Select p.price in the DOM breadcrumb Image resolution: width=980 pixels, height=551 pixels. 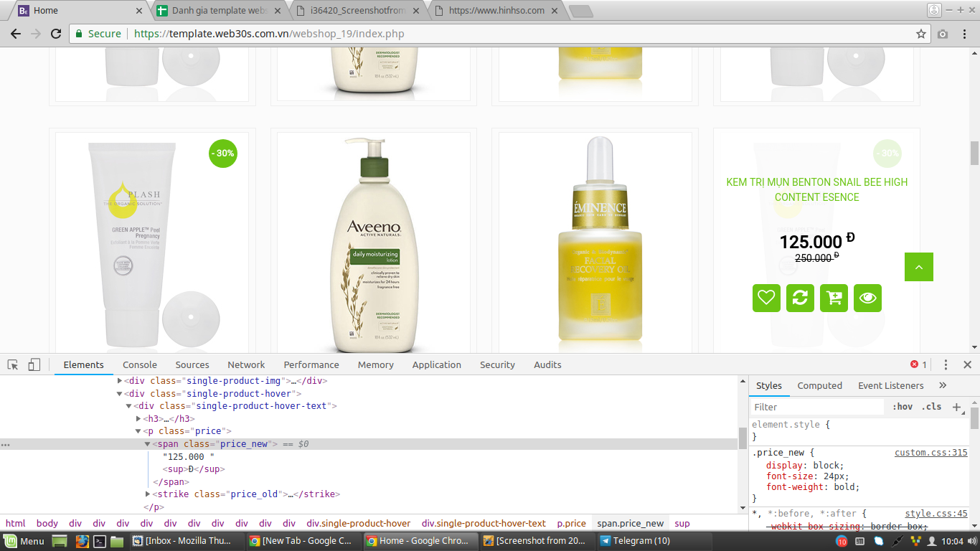click(572, 524)
